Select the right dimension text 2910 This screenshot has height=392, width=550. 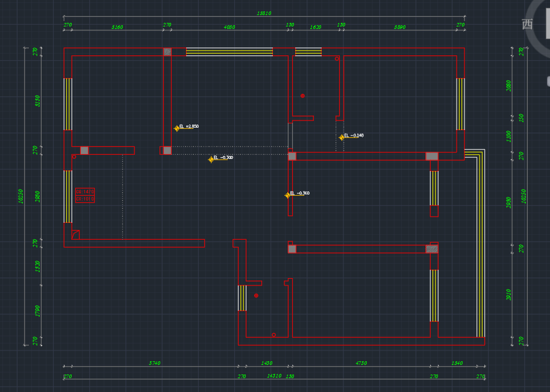tap(508, 294)
